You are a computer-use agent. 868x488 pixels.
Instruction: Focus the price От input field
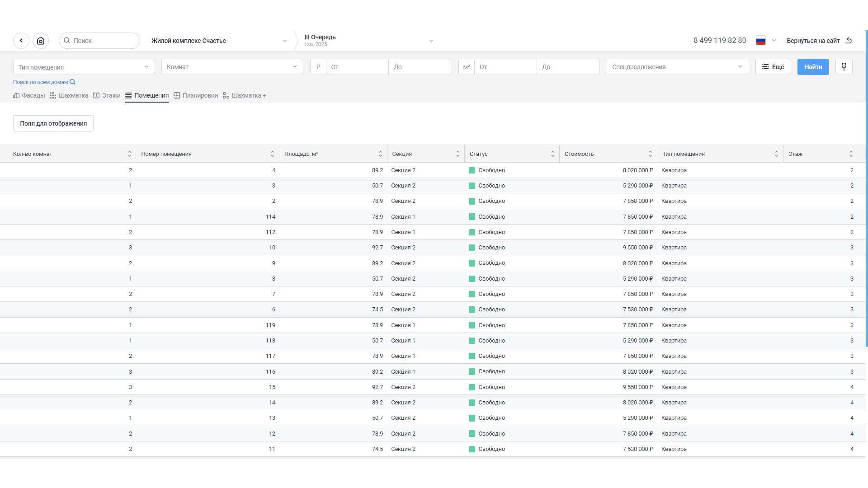(357, 67)
